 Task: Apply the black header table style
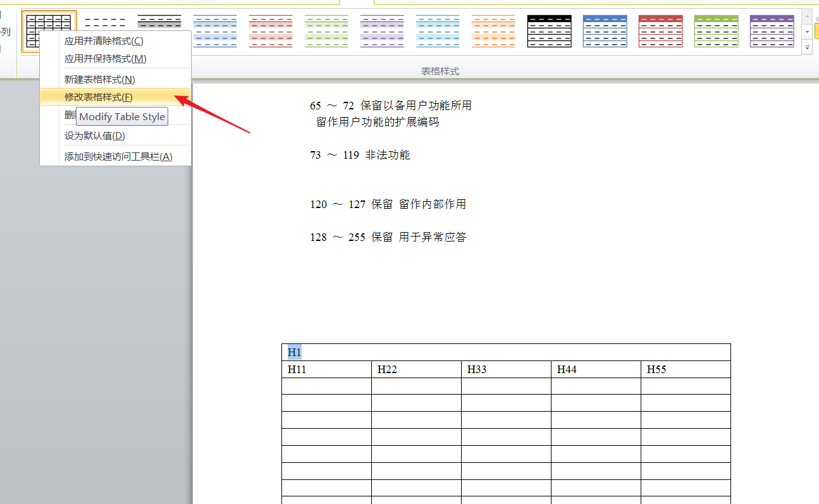[x=549, y=32]
